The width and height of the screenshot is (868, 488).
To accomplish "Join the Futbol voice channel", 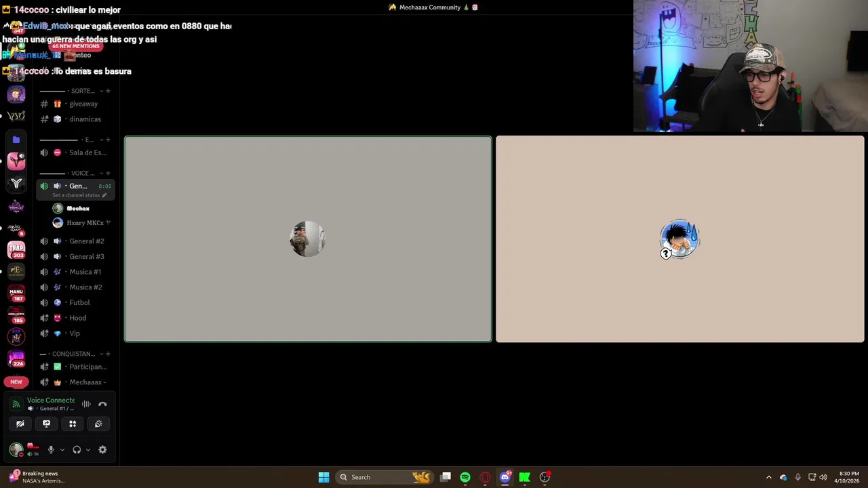I will point(75,302).
